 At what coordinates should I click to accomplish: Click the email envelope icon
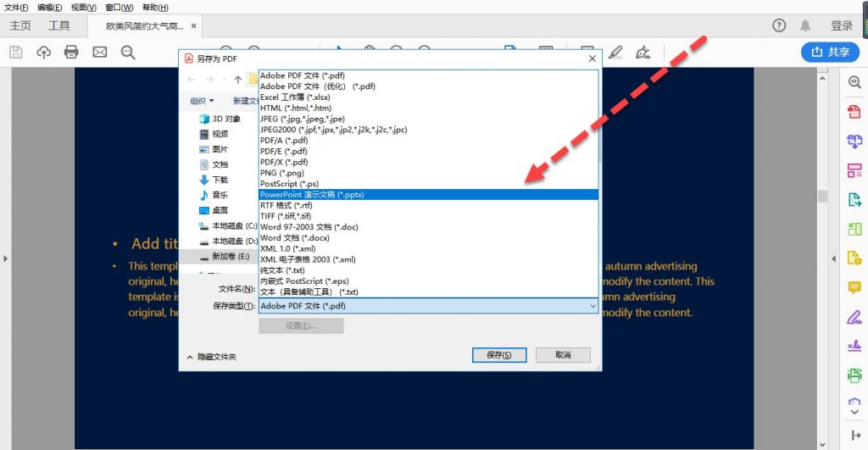pyautogui.click(x=100, y=52)
